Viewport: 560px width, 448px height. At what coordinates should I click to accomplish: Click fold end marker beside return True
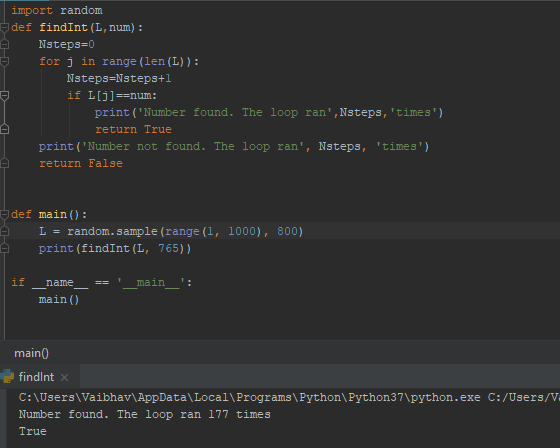click(x=4, y=129)
